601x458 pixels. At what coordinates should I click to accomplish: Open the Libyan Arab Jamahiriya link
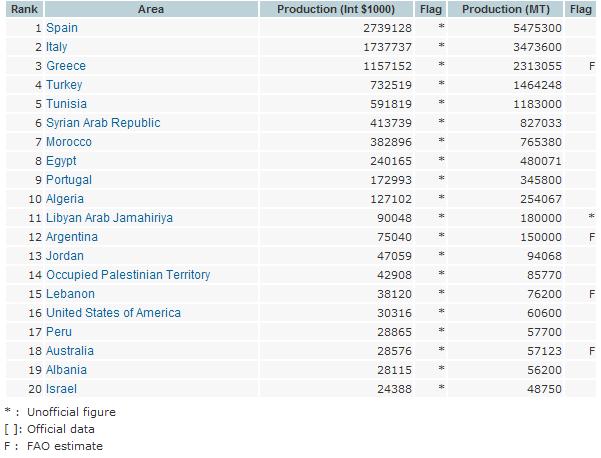tap(110, 218)
